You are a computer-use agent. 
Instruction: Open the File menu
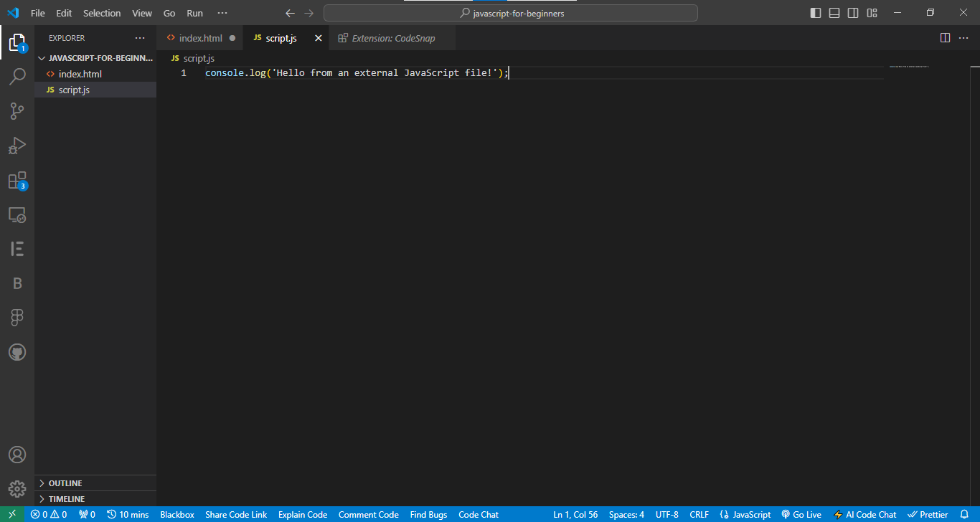click(x=38, y=13)
